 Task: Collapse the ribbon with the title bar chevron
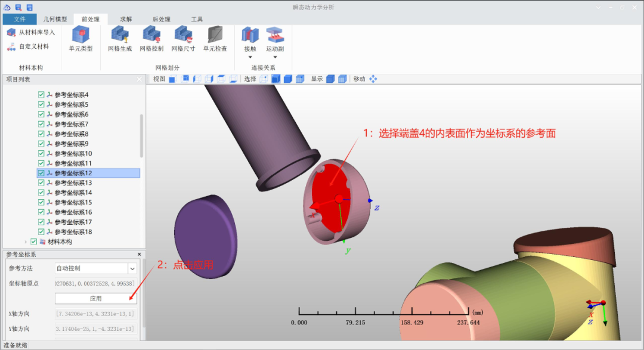click(x=598, y=7)
